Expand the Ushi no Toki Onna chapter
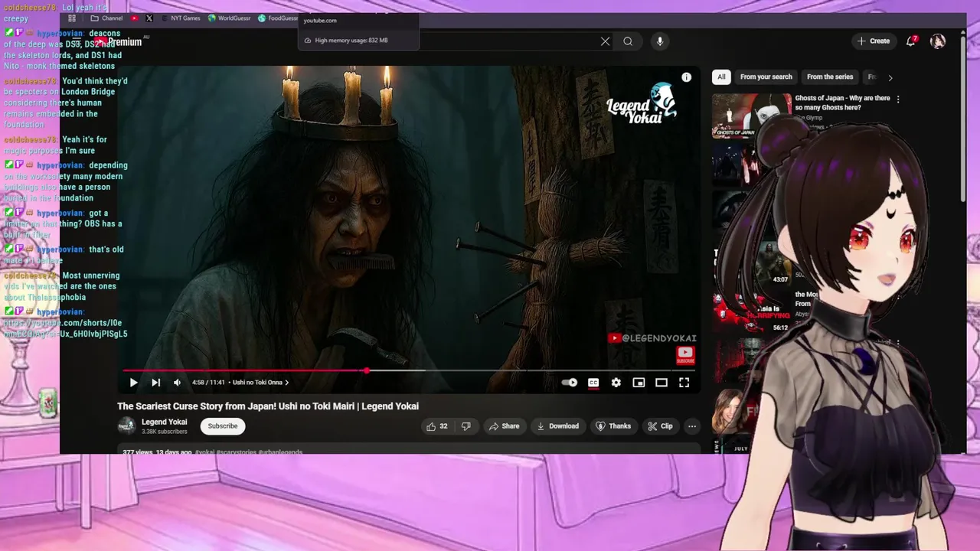Screen dimensions: 980x551 pos(260,383)
